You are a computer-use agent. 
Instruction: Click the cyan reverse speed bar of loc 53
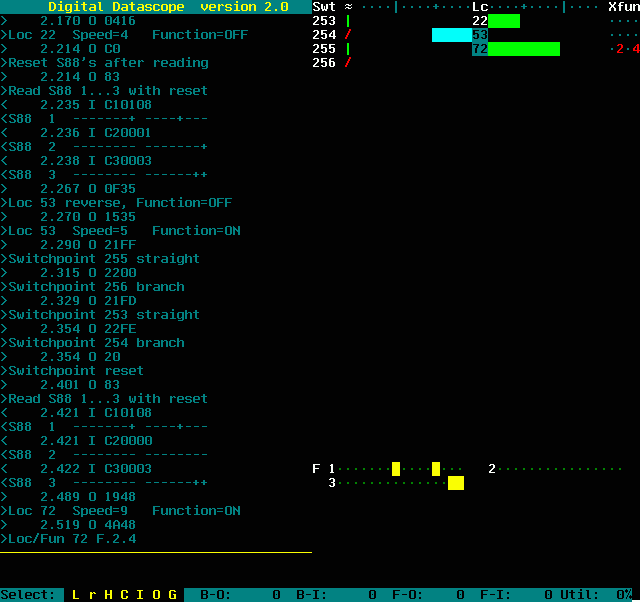[452, 35]
